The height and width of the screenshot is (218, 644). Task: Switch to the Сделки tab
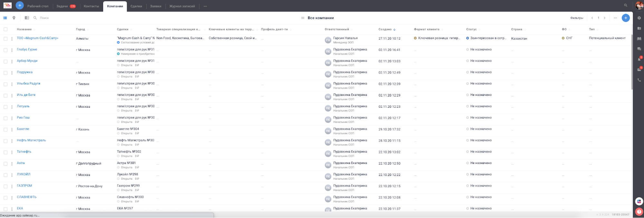click(136, 6)
